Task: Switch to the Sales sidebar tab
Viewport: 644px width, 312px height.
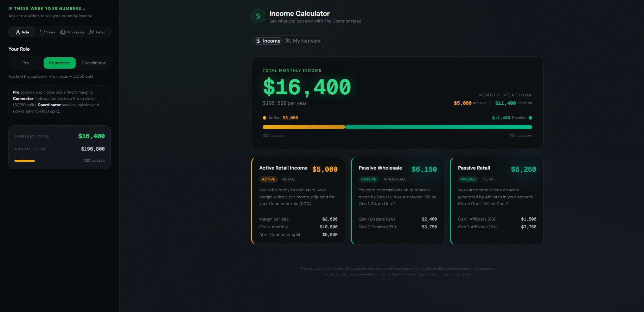Action: [x=47, y=32]
